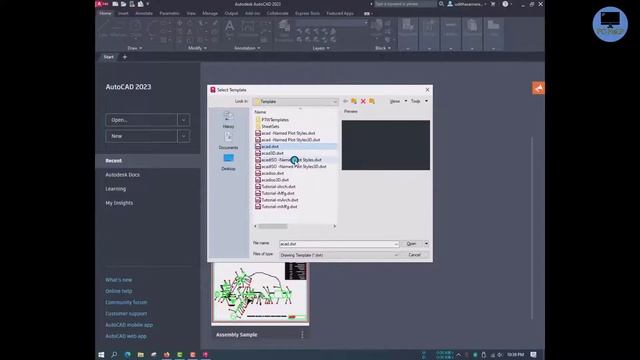The width and height of the screenshot is (640, 360).
Task: Click the search magnifier icon in the title bar
Action: click(x=441, y=4)
